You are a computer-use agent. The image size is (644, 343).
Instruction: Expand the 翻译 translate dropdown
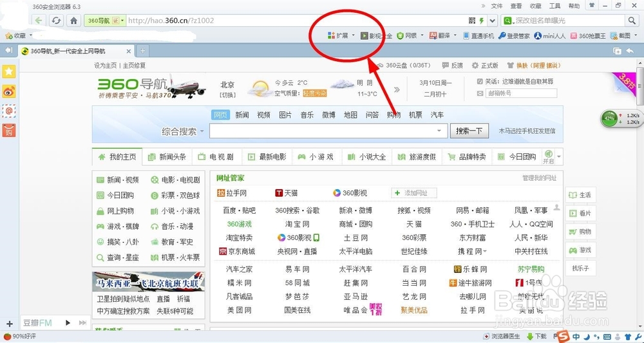pyautogui.click(x=455, y=35)
